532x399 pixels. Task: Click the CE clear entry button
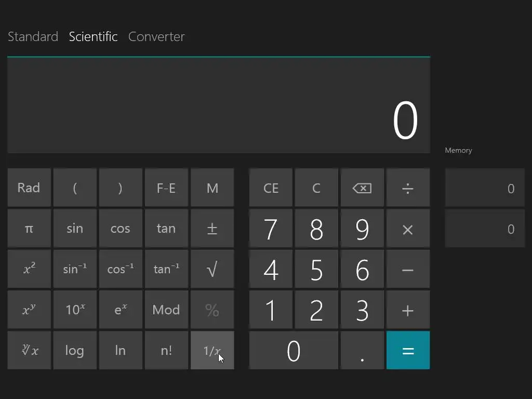(271, 188)
